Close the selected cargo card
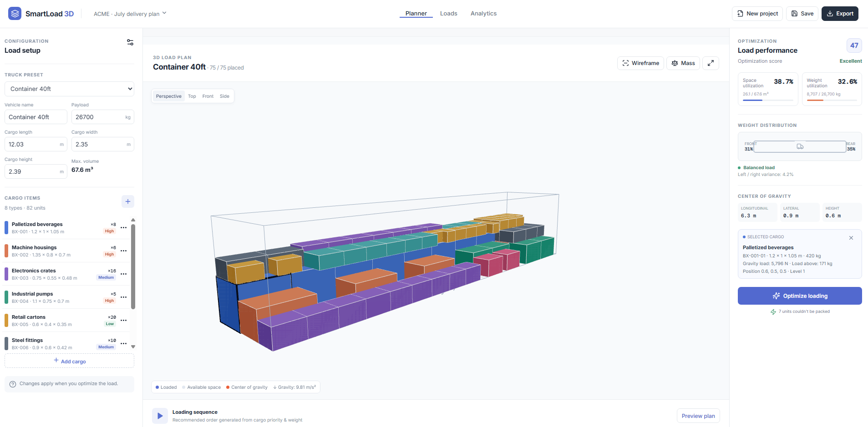 (851, 238)
